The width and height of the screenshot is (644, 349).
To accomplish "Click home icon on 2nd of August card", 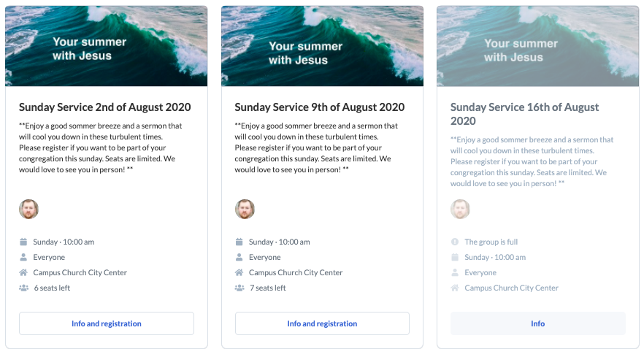I will 23,272.
